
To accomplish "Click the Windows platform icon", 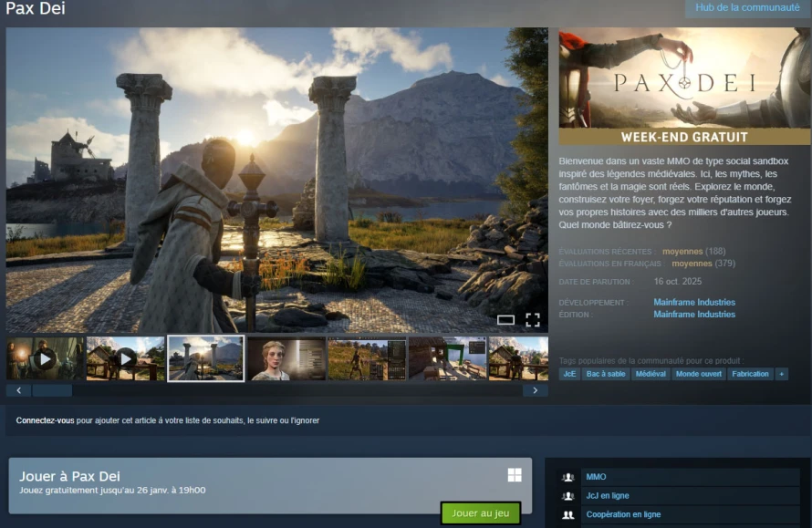I will pyautogui.click(x=515, y=475).
